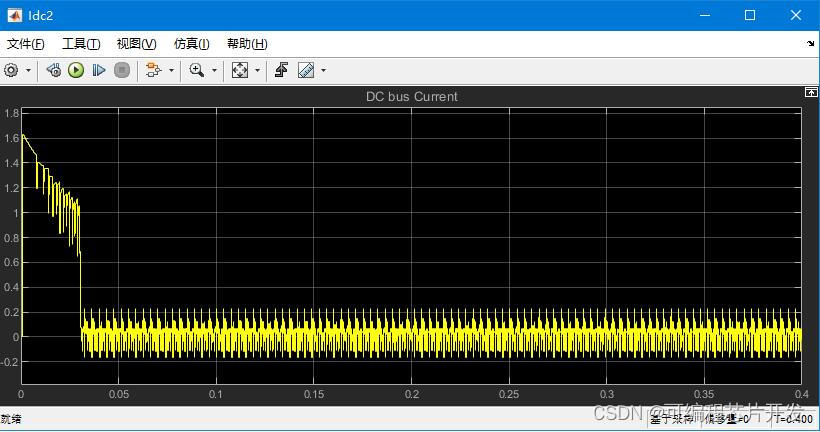
Task: Expand the measurements dropdown arrow
Action: pyautogui.click(x=324, y=70)
